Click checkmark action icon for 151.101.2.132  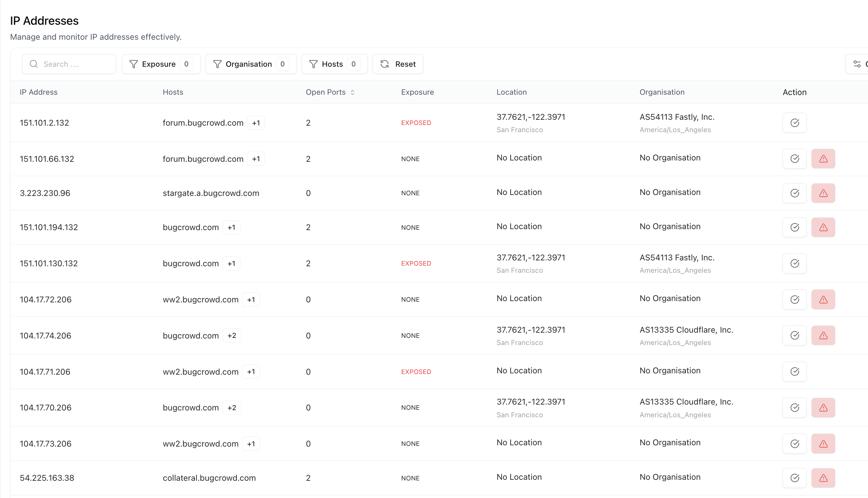[794, 123]
